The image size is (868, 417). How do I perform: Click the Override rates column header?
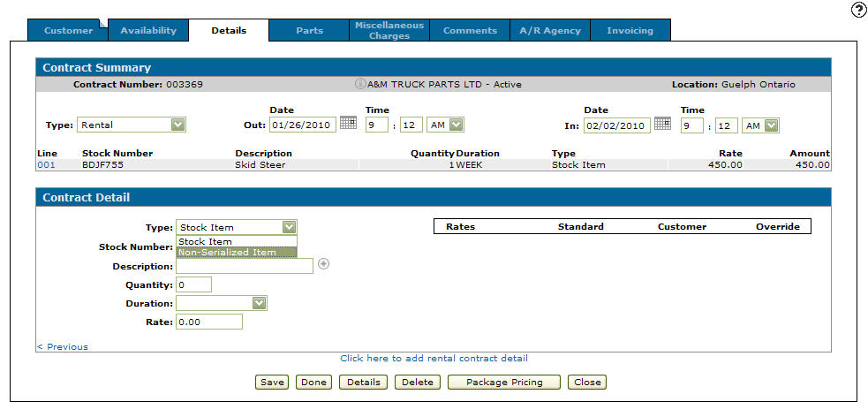[x=778, y=226]
